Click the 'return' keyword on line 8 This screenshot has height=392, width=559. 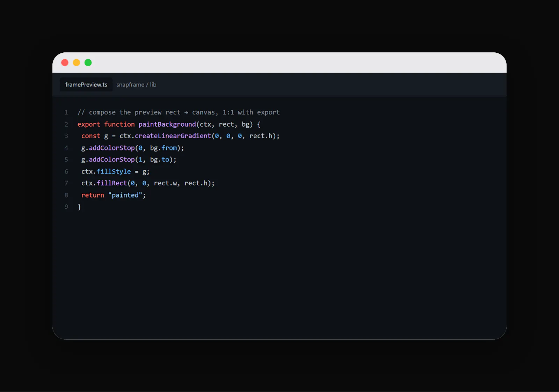point(93,195)
